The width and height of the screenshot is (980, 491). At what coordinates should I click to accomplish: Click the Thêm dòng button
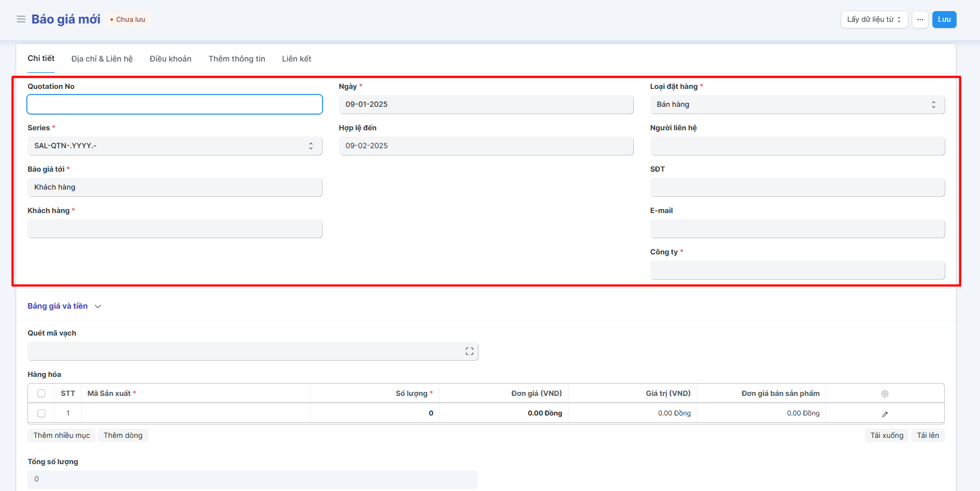click(122, 436)
